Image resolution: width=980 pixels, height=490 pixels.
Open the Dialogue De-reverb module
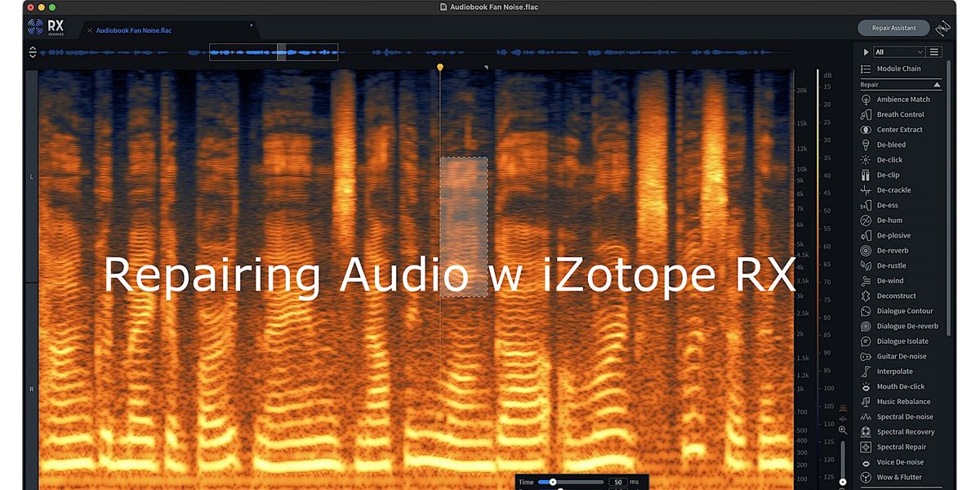click(x=899, y=326)
